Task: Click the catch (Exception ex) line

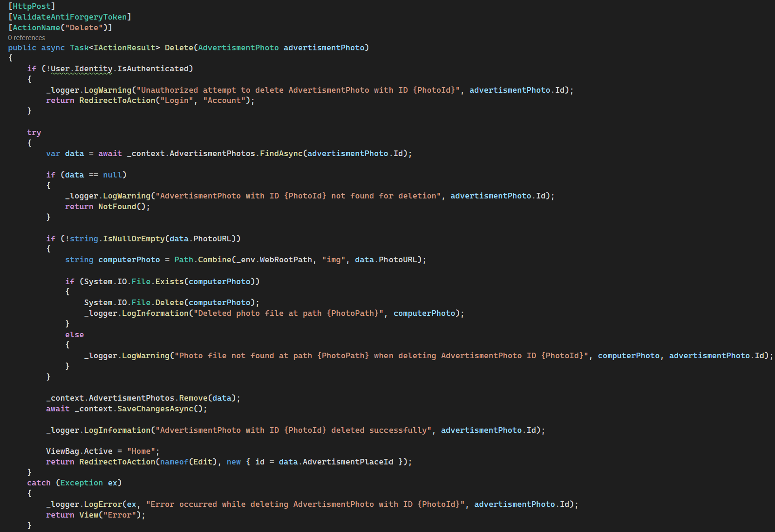Action: [75, 483]
